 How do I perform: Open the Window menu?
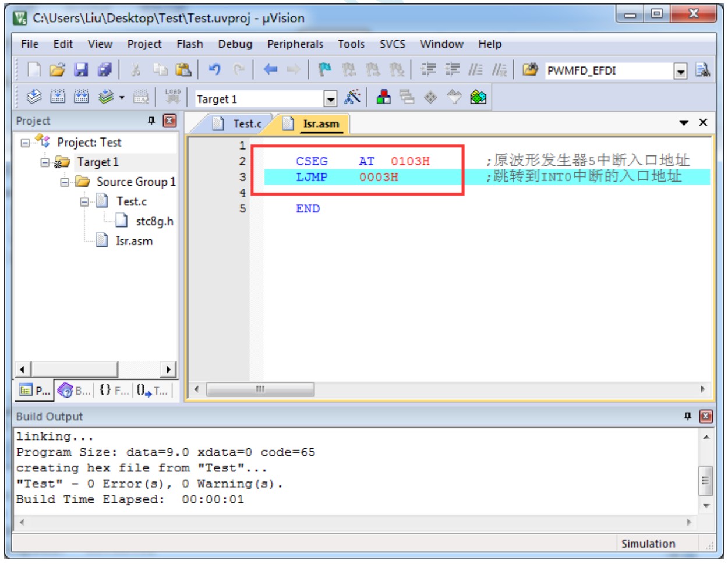coord(442,44)
